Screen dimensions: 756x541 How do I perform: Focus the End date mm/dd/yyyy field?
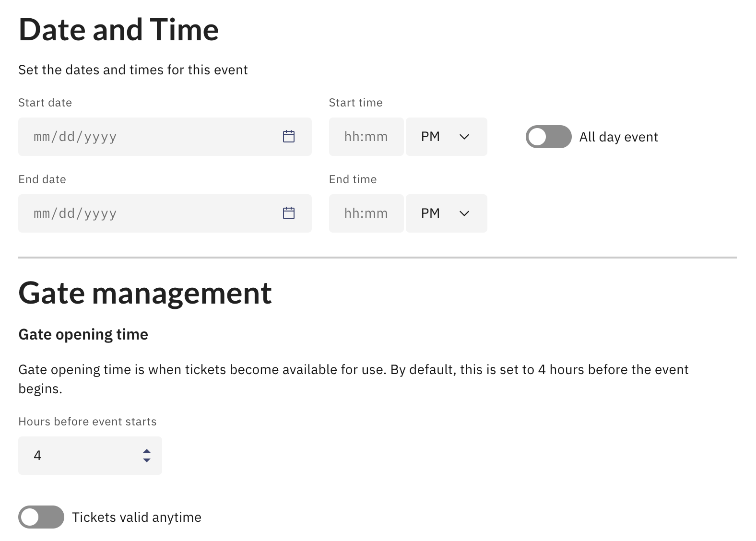pos(165,213)
